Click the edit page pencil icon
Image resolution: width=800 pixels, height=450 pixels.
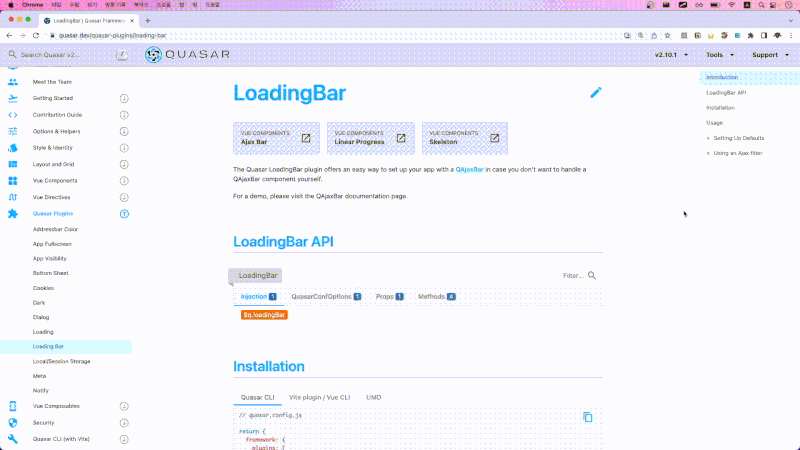click(x=595, y=92)
